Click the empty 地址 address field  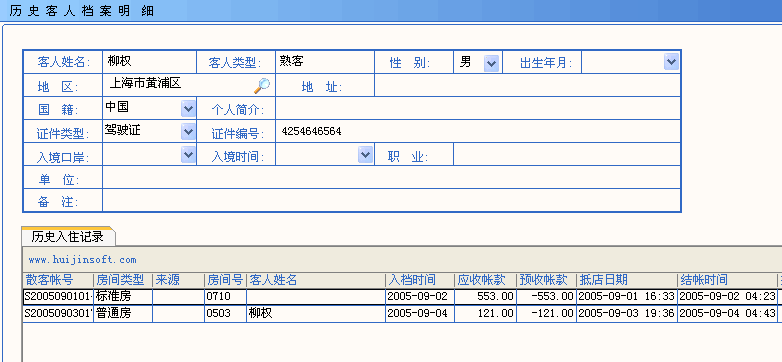527,85
